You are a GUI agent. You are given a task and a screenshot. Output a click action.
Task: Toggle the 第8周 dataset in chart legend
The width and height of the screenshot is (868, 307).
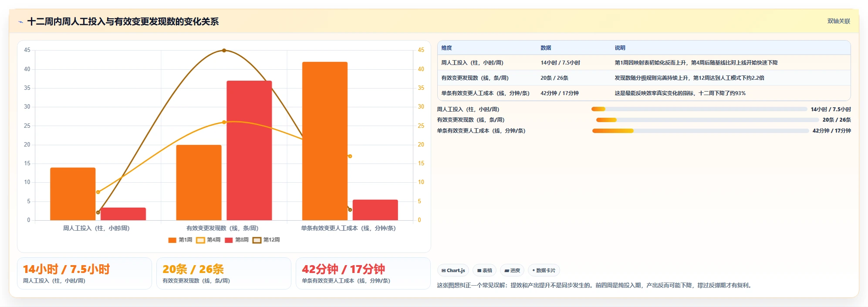(236, 240)
